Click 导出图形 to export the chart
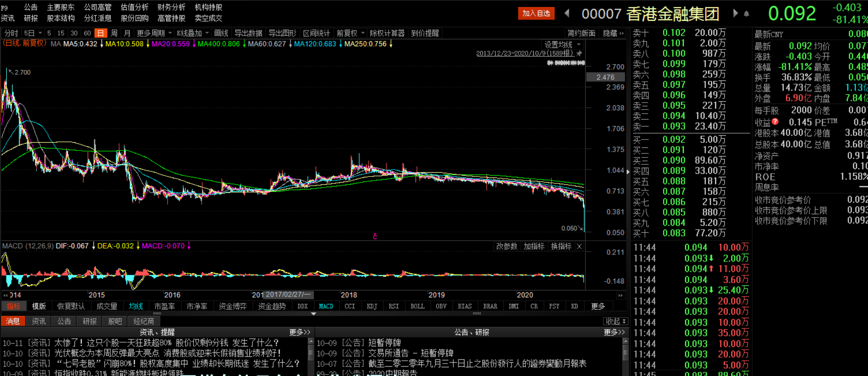Viewport: 868px width, 376px height. click(x=283, y=33)
